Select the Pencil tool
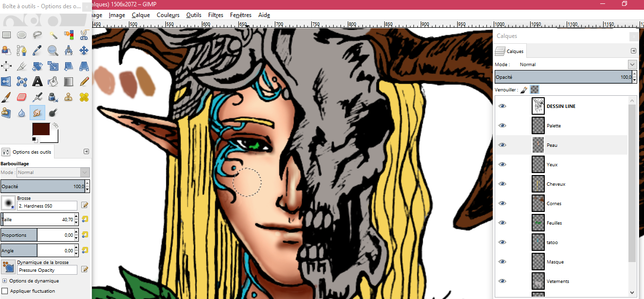The image size is (644, 299). click(84, 82)
